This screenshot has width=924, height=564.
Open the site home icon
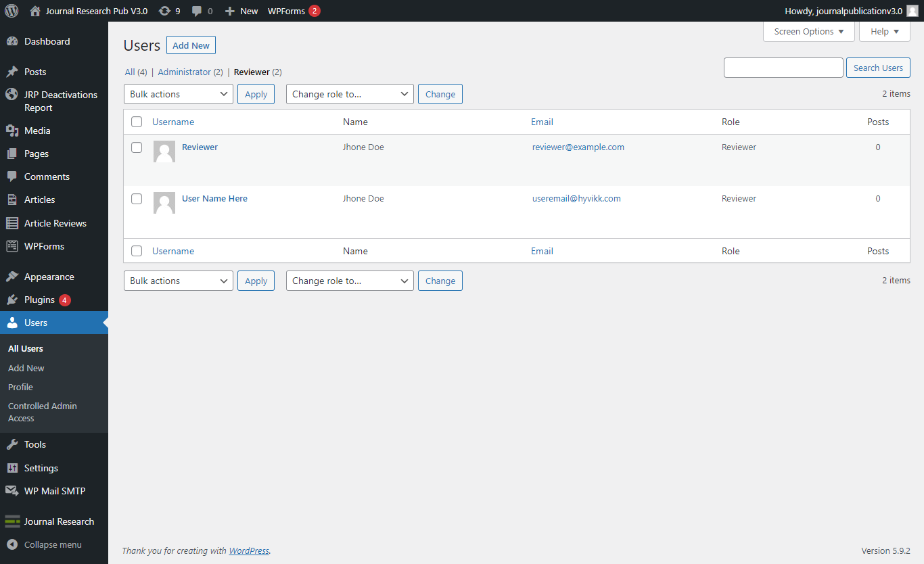tap(35, 11)
